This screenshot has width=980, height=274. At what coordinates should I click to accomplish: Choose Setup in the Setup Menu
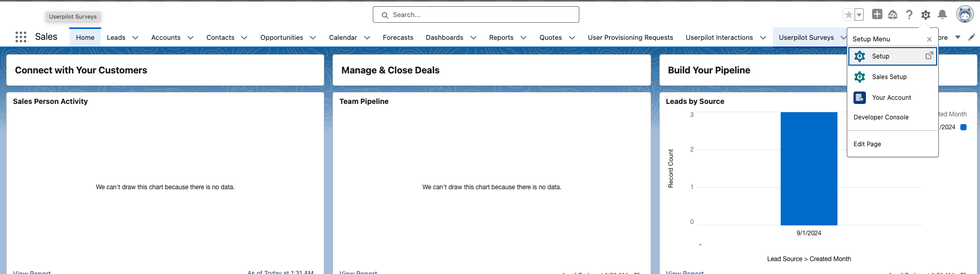click(893, 56)
